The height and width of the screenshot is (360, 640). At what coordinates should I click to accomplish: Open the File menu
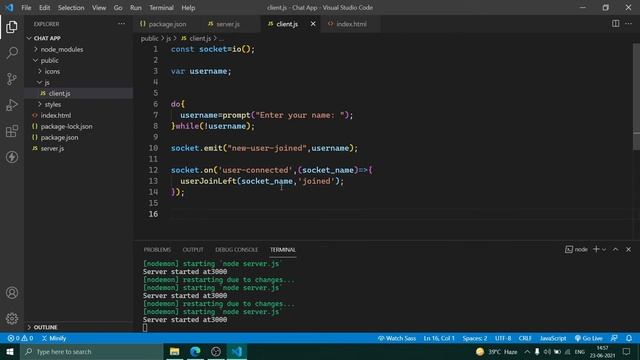(x=26, y=7)
